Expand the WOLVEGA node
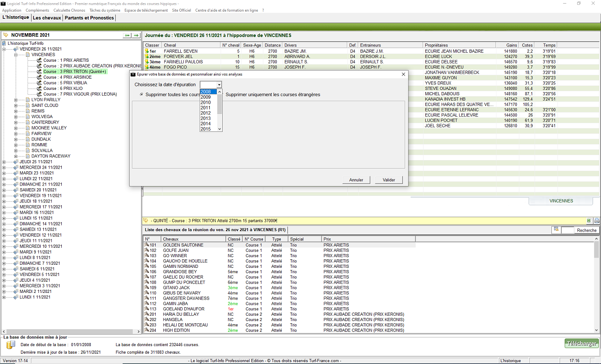 point(16,117)
